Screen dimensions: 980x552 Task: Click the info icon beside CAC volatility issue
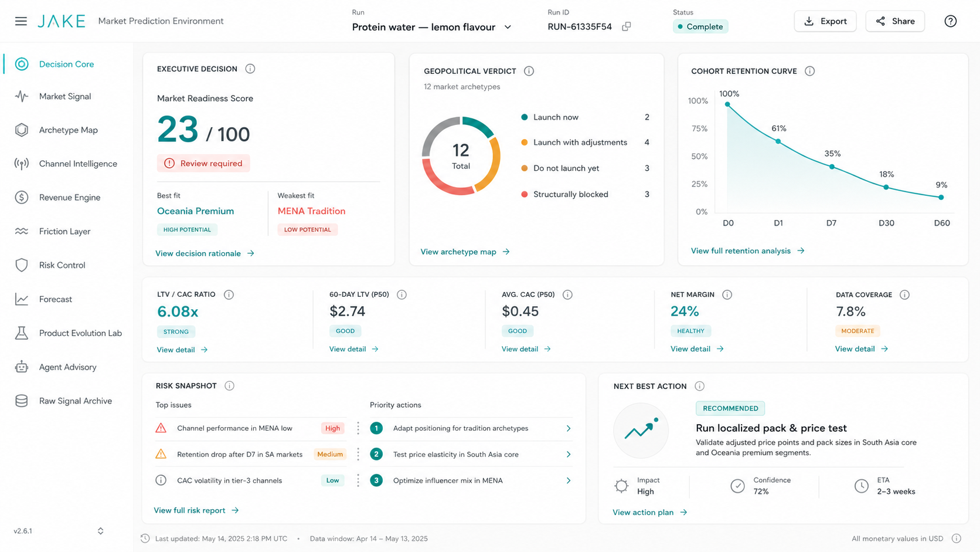tap(161, 480)
